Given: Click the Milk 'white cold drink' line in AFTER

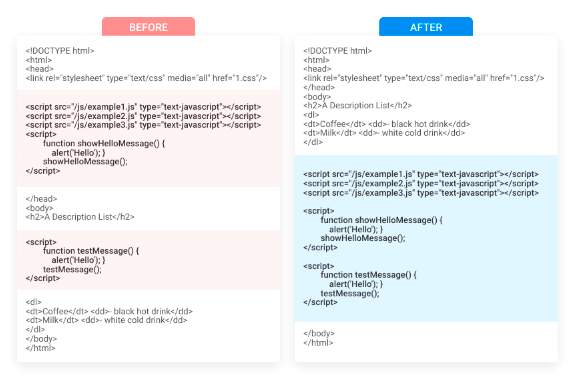Looking at the screenshot, I should coord(384,133).
